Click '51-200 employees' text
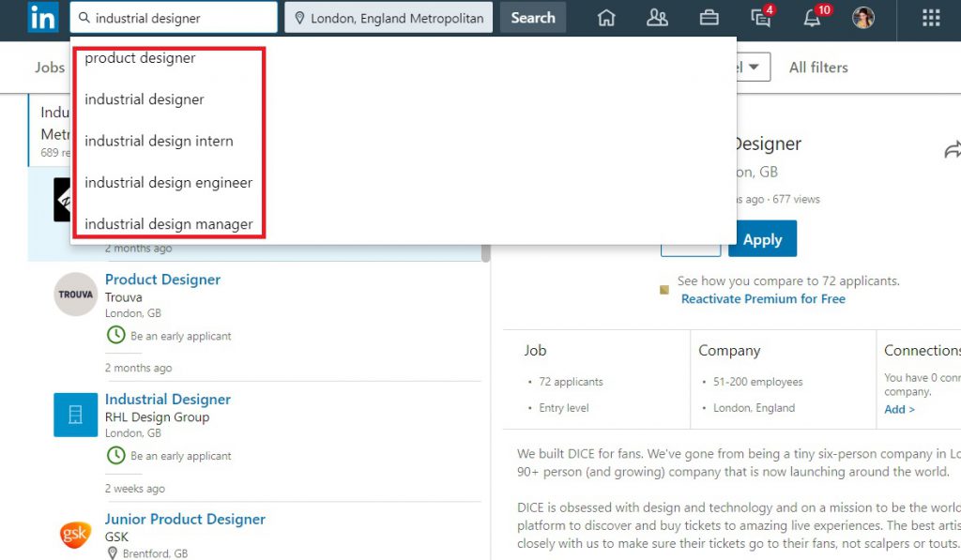Screen dimensions: 961x560 [x=757, y=382]
